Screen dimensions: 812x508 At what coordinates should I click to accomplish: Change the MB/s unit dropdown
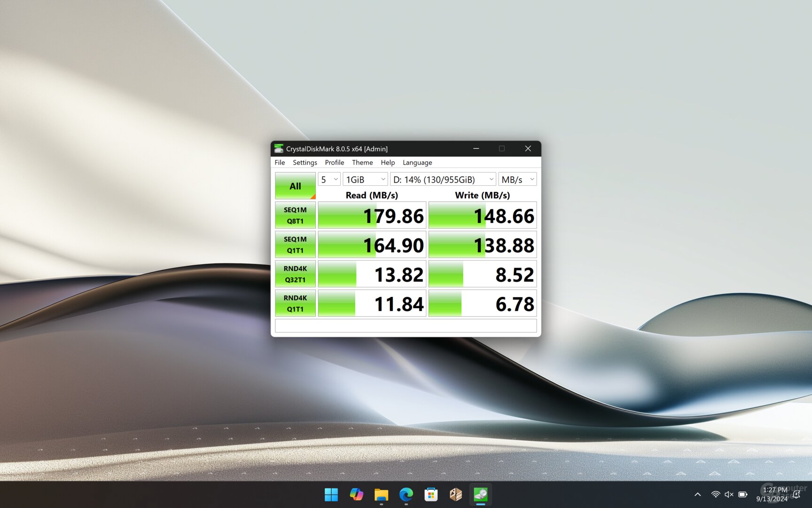(517, 180)
